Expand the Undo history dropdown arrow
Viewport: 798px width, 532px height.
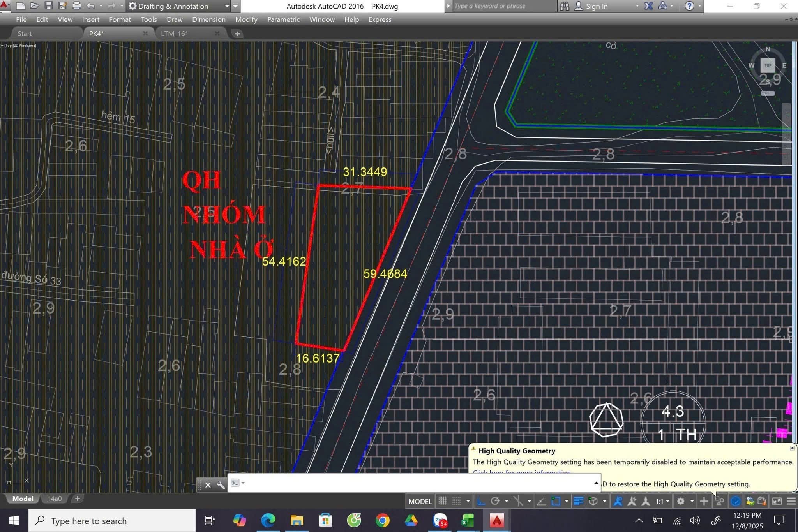point(101,6)
